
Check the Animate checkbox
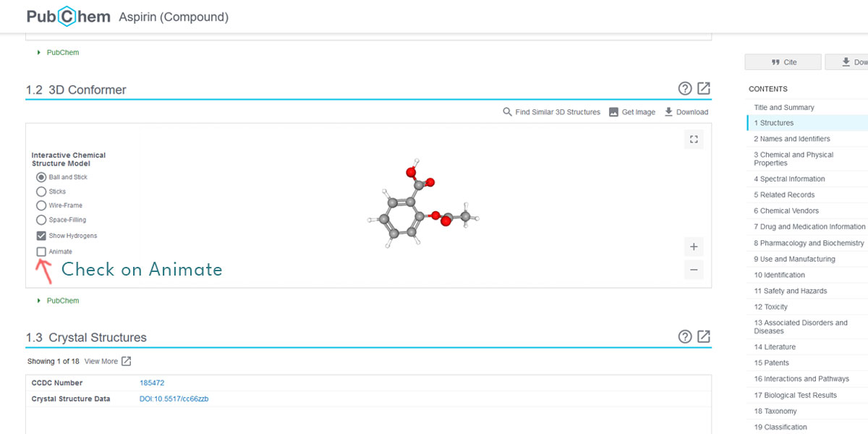pyautogui.click(x=41, y=251)
